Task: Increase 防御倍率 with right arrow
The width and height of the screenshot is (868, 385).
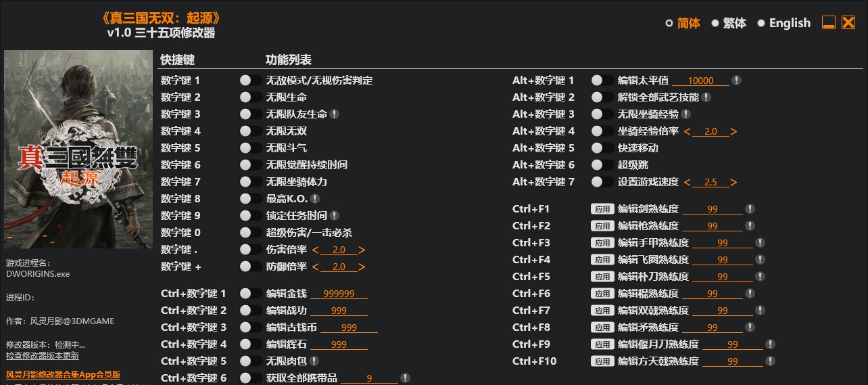Action: coord(362,267)
